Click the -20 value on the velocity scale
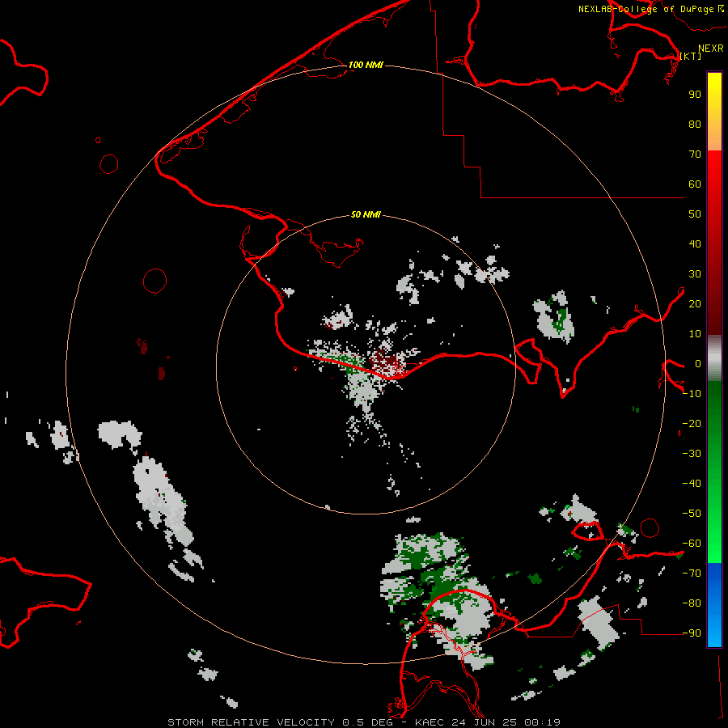 point(692,423)
